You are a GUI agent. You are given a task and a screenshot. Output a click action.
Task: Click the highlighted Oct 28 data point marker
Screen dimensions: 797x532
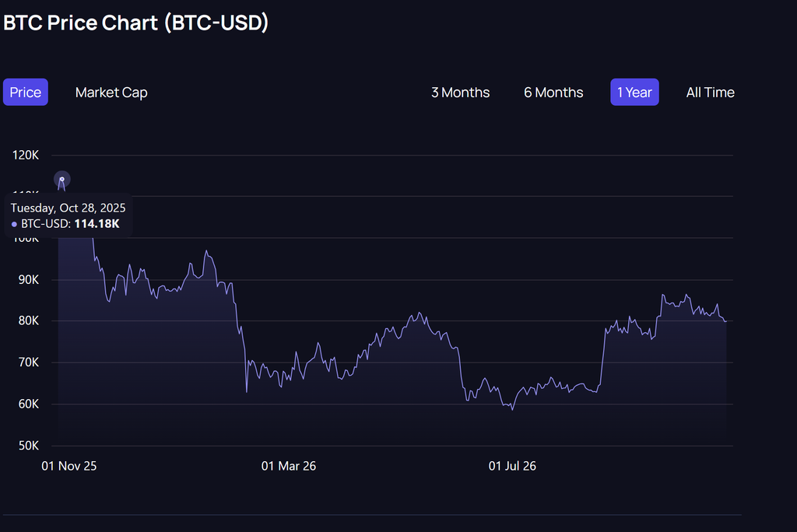click(62, 180)
